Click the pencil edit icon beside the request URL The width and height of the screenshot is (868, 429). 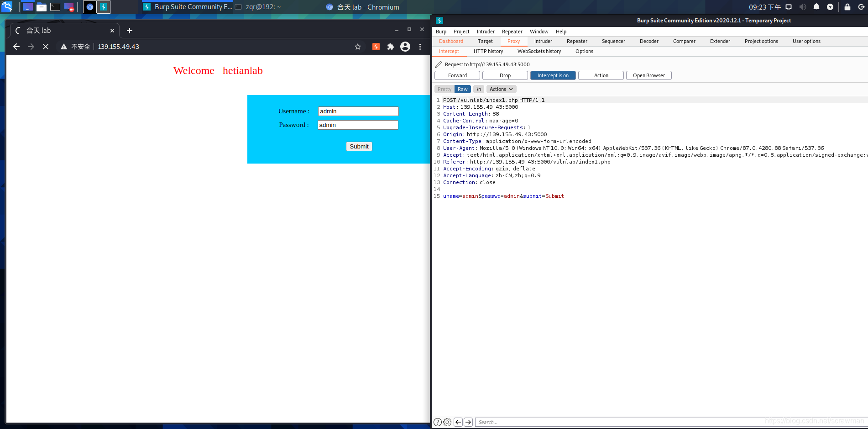click(439, 64)
